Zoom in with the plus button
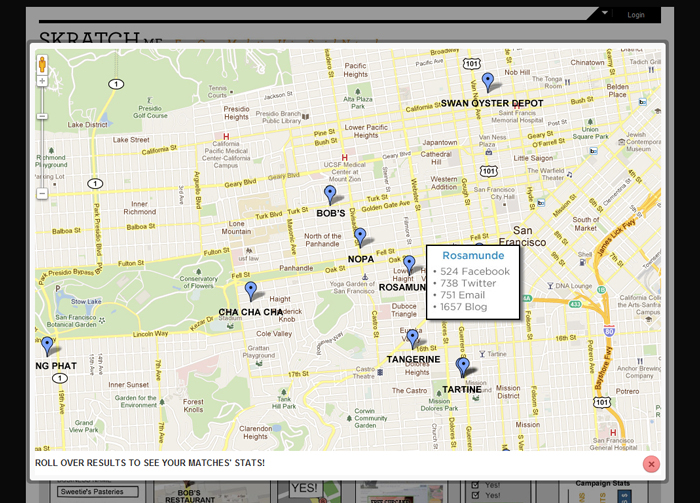The width and height of the screenshot is (700, 503). pos(42,81)
